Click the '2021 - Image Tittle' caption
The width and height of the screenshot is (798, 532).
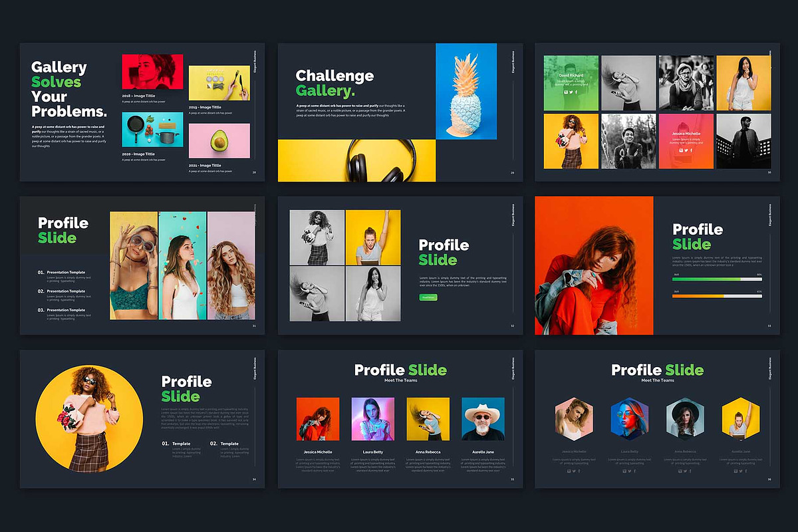tap(205, 165)
